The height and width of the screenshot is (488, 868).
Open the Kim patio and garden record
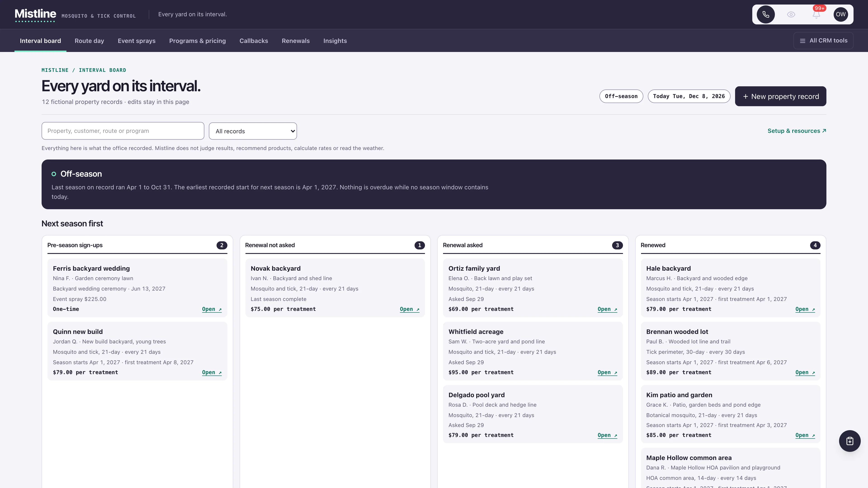point(805,435)
